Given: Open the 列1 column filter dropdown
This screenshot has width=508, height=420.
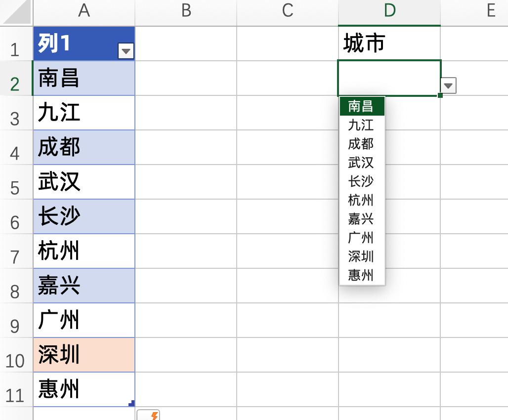Looking at the screenshot, I should (127, 50).
